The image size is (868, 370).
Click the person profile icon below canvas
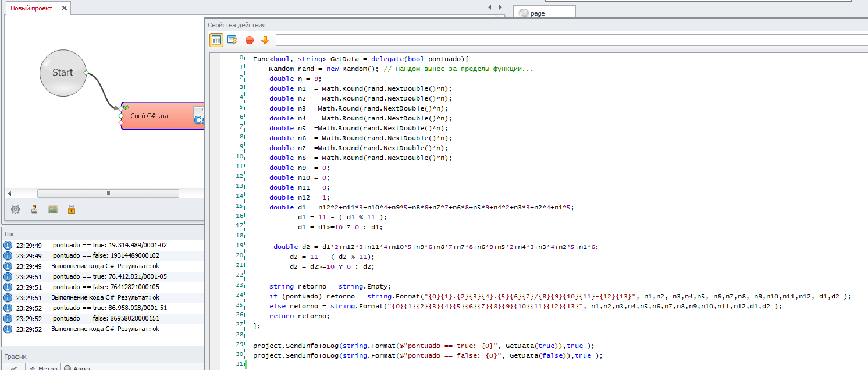(x=34, y=209)
